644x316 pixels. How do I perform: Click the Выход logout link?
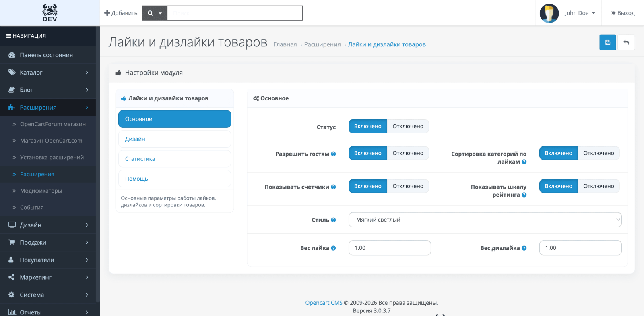[x=623, y=13]
